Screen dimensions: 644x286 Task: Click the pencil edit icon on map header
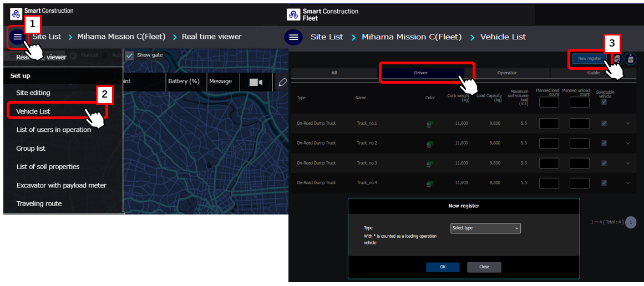tap(282, 82)
